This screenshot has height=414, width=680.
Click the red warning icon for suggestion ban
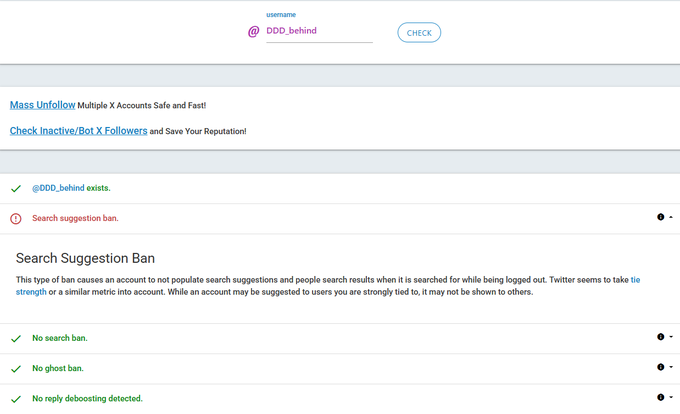tap(16, 218)
